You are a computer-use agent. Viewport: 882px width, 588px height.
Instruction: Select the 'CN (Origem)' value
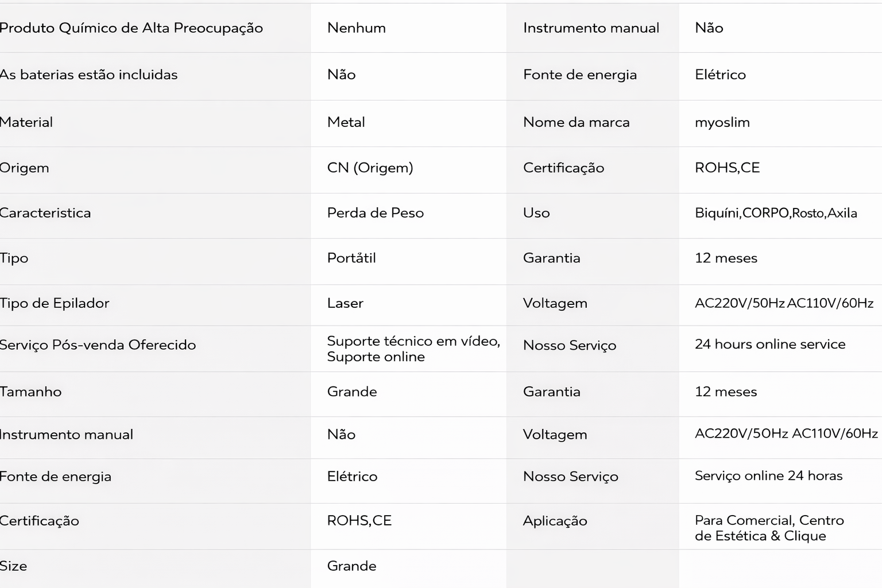(370, 168)
